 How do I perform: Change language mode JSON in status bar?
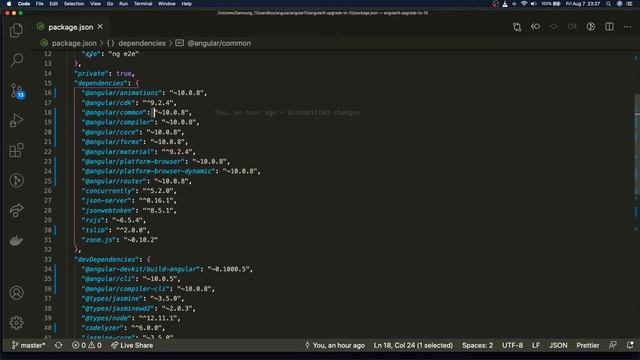click(x=558, y=345)
